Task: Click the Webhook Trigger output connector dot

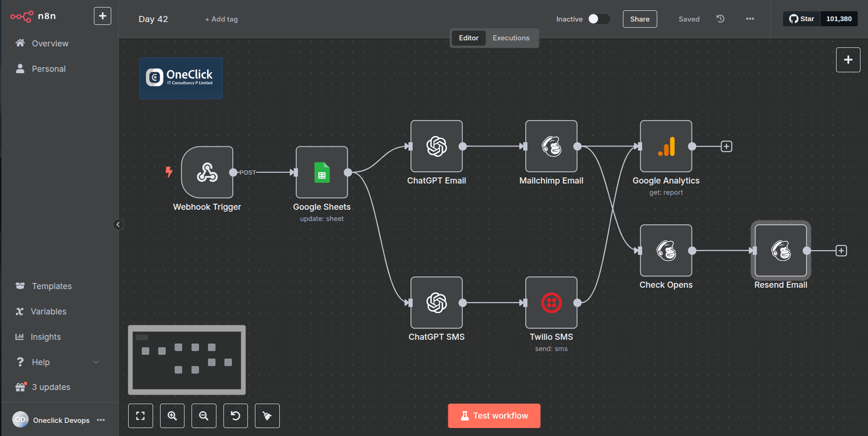Action: pyautogui.click(x=233, y=172)
